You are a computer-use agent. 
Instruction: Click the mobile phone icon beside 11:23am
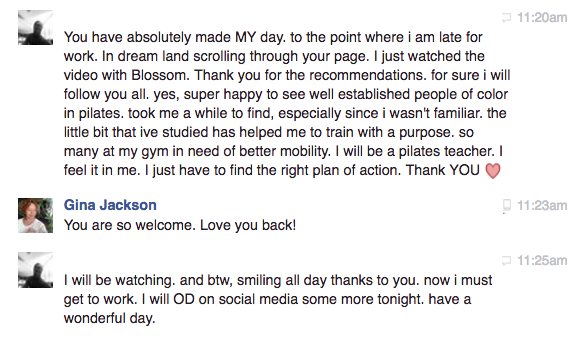pos(507,206)
